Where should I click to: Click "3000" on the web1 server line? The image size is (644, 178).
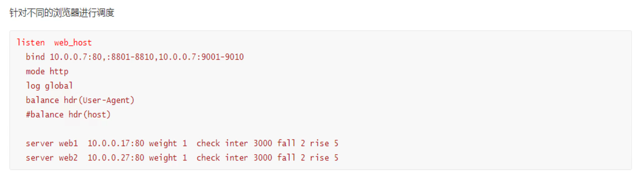tap(262, 143)
